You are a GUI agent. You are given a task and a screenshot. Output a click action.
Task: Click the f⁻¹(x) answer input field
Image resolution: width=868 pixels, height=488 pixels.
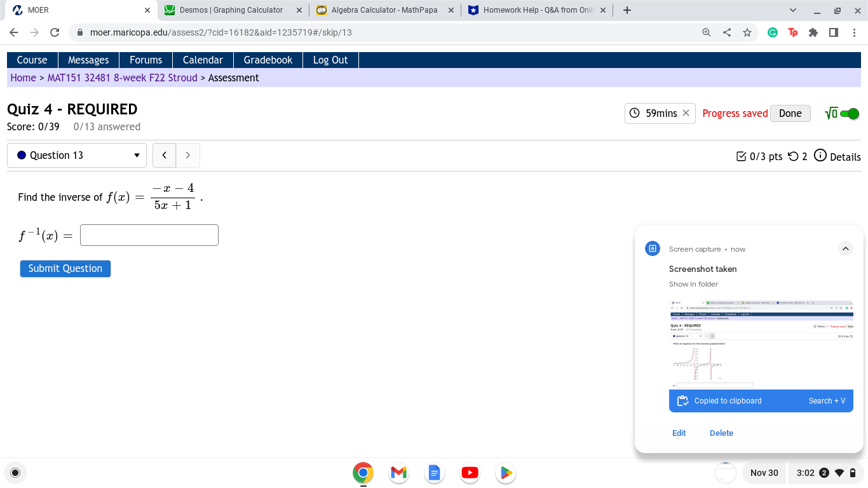pyautogui.click(x=149, y=234)
